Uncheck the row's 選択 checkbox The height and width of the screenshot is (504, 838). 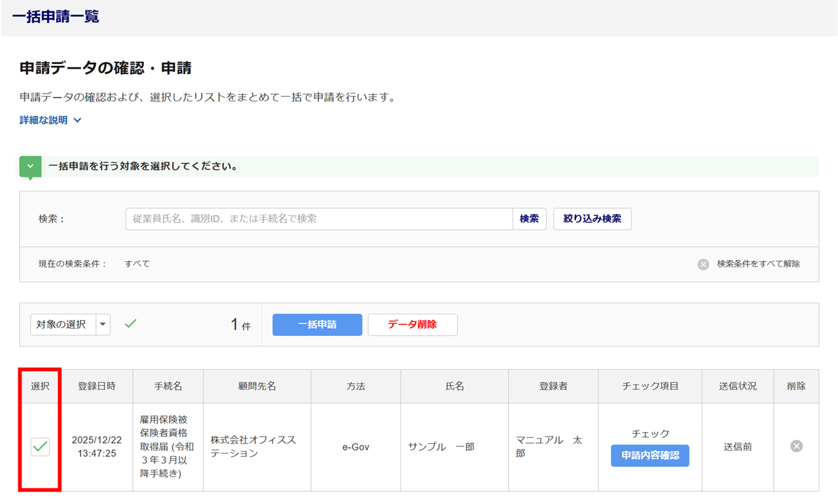[x=41, y=447]
